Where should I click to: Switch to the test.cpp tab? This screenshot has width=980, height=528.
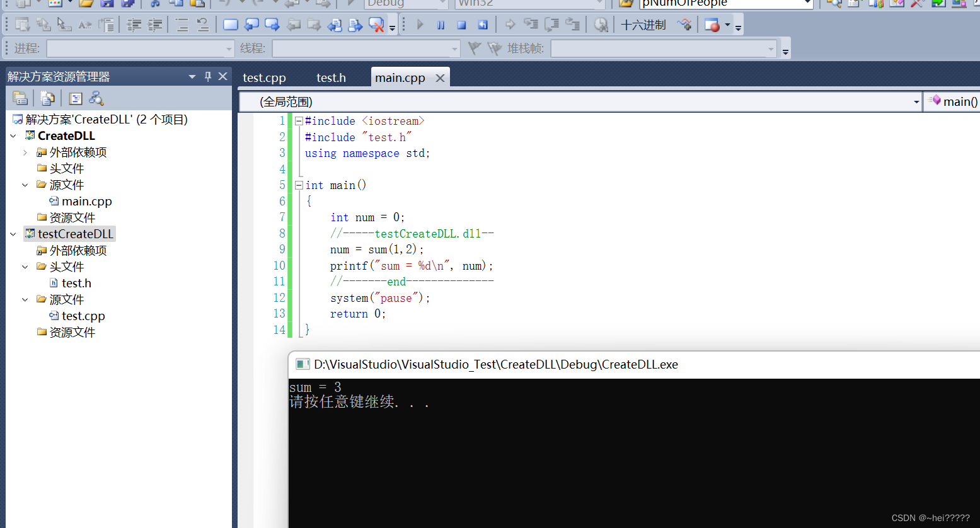click(264, 77)
